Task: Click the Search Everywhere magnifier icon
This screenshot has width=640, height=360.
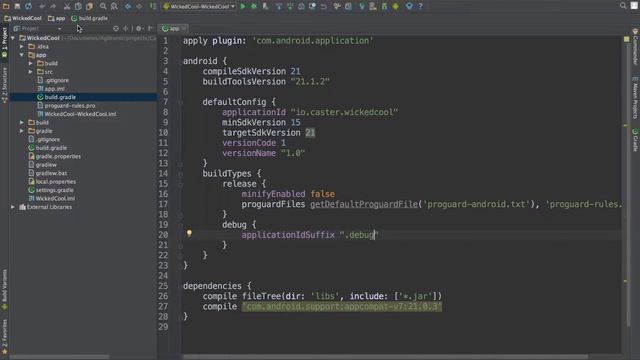Action: tap(623, 6)
